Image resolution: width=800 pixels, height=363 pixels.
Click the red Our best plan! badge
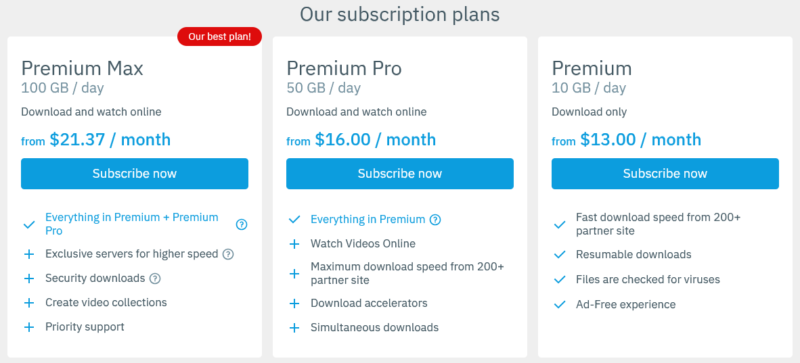219,37
